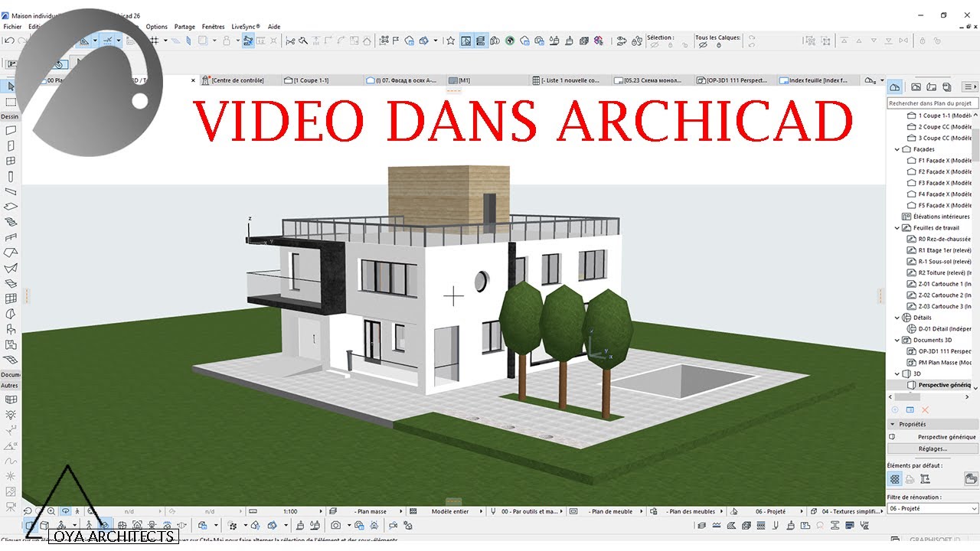
Task: Collapse the Détails tree group
Action: pos(897,318)
